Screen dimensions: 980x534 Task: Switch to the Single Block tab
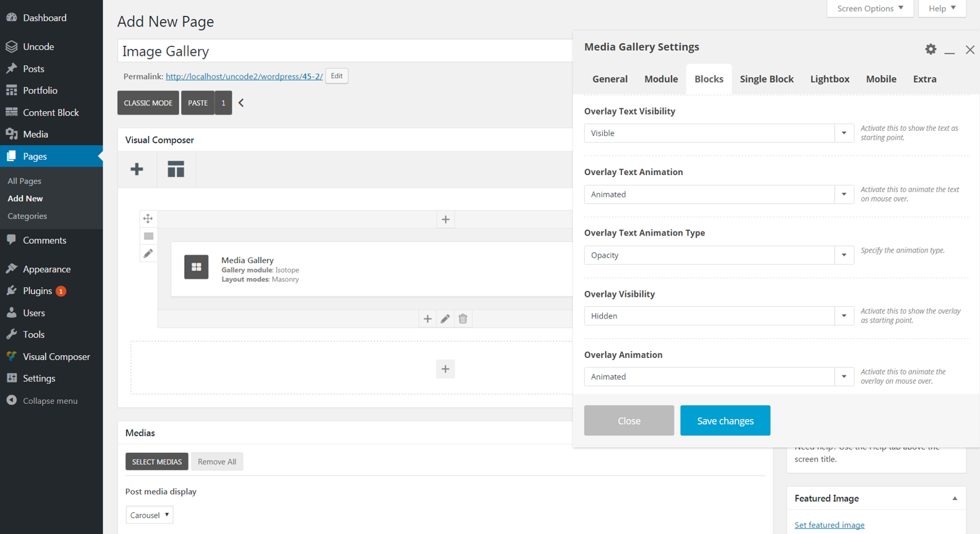coord(767,79)
